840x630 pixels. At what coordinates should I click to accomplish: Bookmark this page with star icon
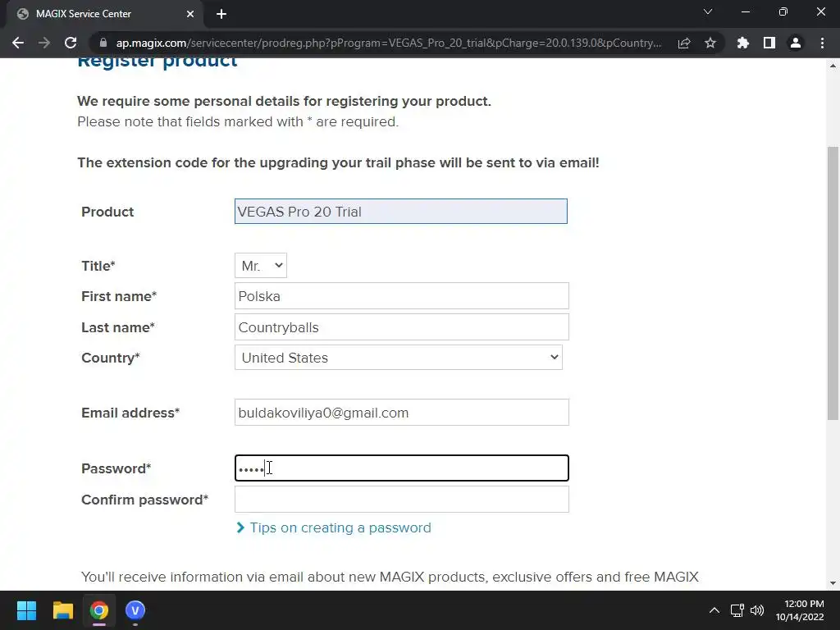(x=710, y=43)
